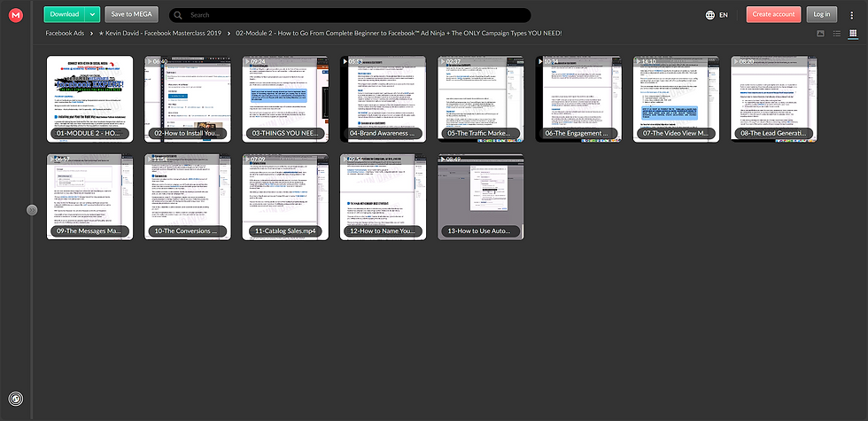This screenshot has height=421, width=868.
Task: Open 11-Catalog Sales.mp4 thumbnail
Action: 285,197
